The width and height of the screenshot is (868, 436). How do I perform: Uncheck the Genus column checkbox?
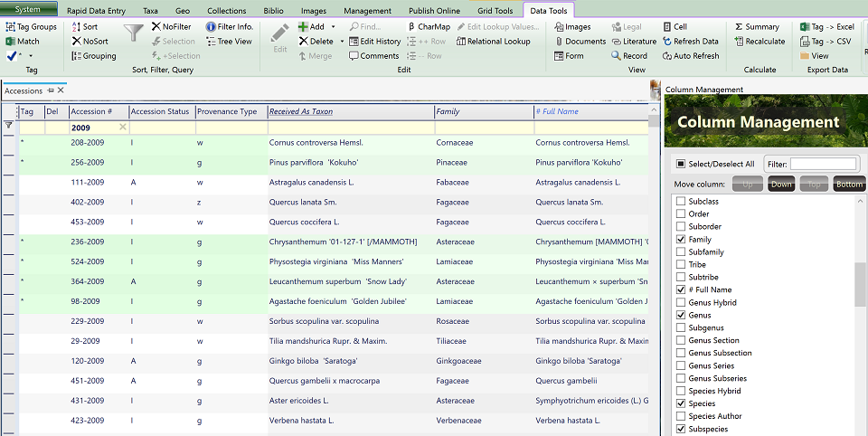pos(681,315)
